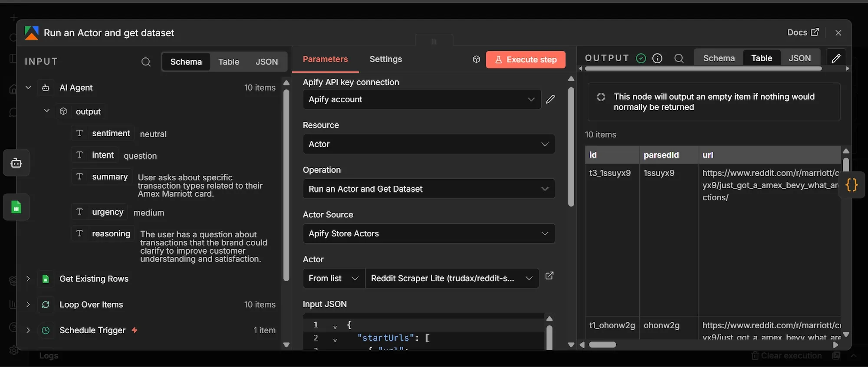
Task: Select the summary field pill
Action: pos(102,177)
